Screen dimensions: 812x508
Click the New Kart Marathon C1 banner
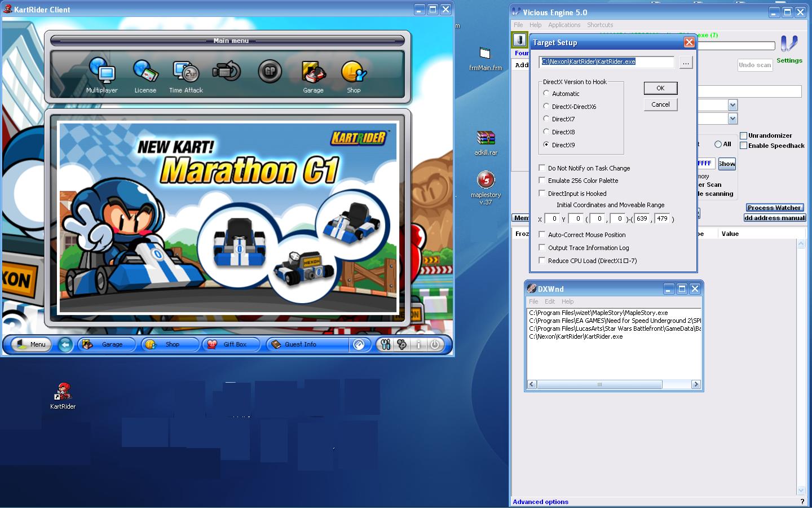[228, 218]
